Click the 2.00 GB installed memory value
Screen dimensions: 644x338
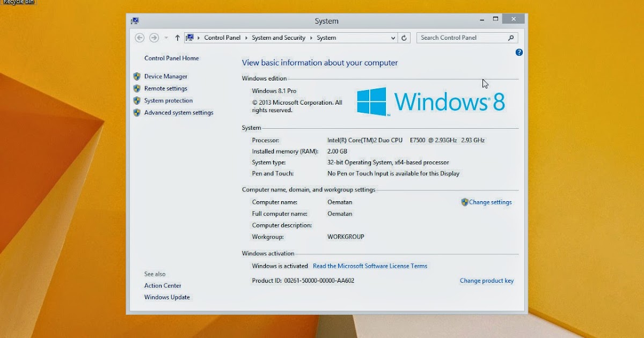point(337,151)
